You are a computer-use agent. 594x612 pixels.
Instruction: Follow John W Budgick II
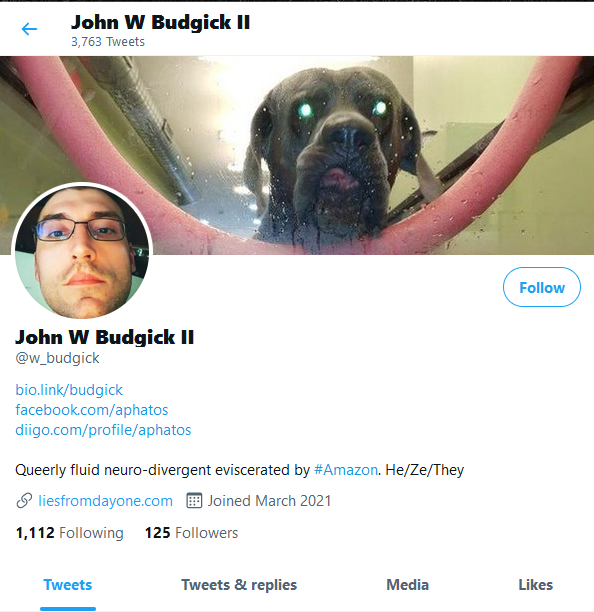click(x=542, y=287)
